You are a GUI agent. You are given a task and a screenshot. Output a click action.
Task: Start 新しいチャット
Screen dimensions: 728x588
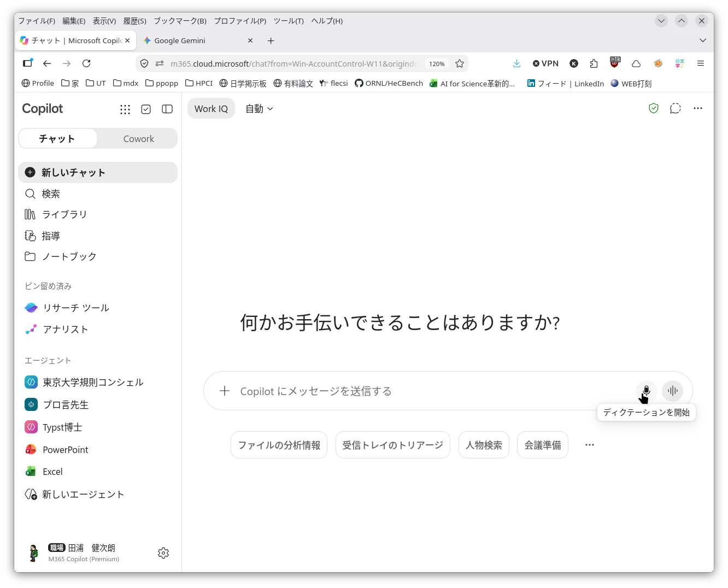click(x=98, y=172)
